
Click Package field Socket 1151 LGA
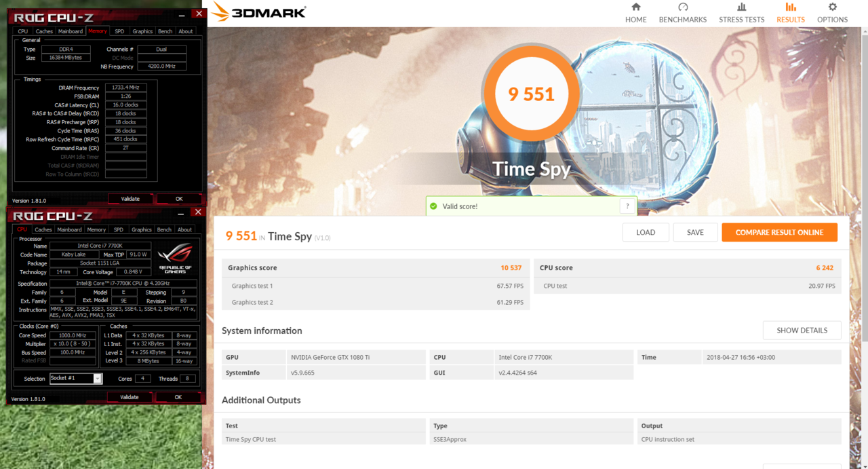coord(102,263)
